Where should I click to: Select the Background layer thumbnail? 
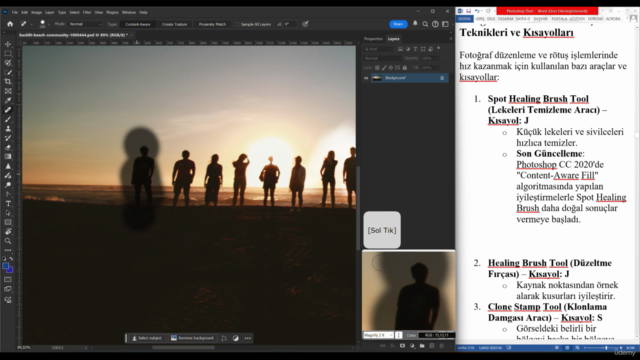(377, 78)
